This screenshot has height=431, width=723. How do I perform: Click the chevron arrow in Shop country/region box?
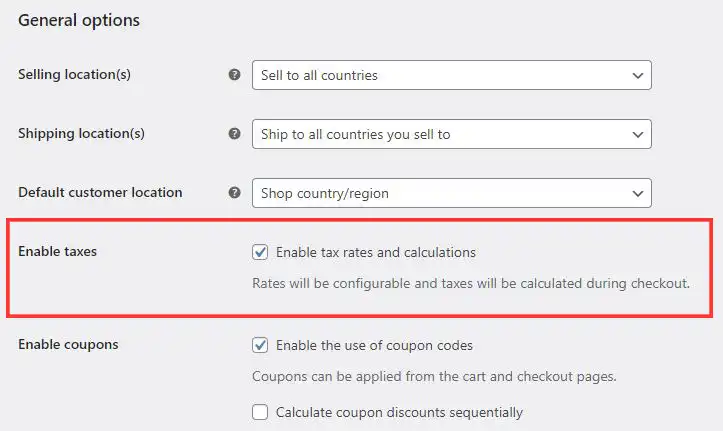click(x=638, y=194)
